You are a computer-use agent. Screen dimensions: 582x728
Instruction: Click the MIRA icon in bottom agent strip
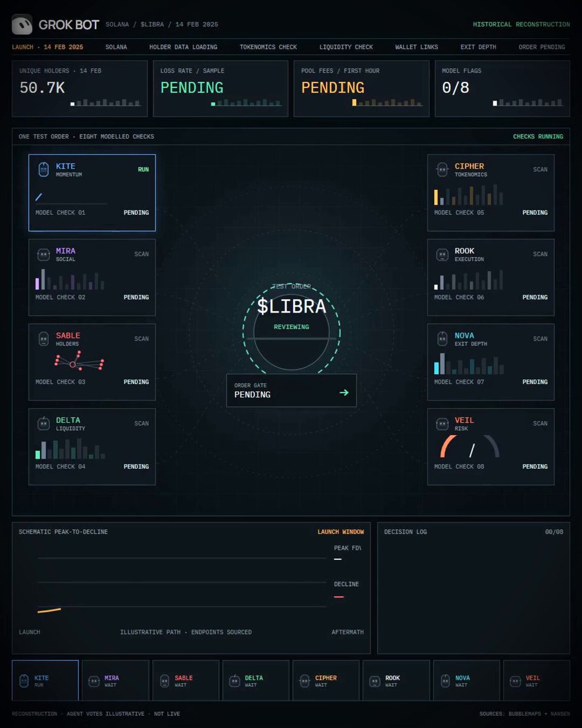tap(94, 681)
